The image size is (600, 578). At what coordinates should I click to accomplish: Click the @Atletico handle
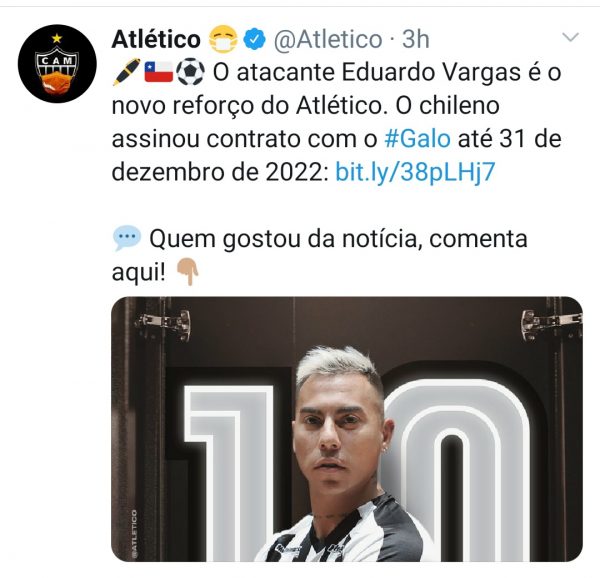(328, 39)
